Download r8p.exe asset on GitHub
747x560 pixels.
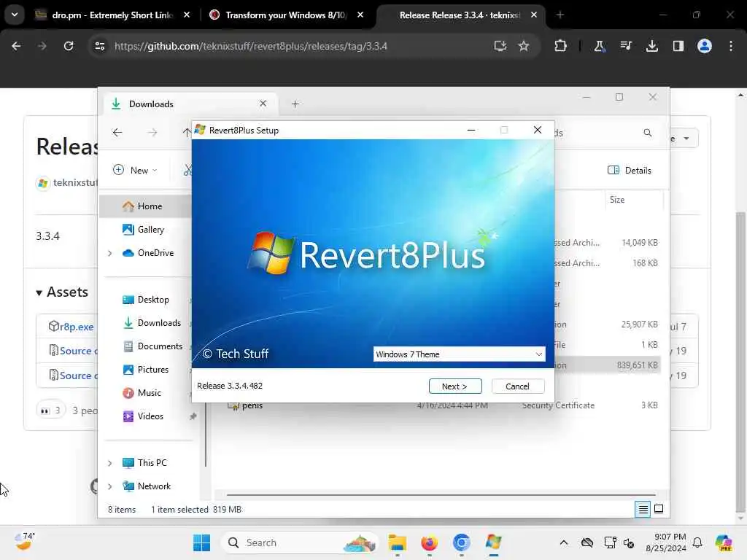pyautogui.click(x=76, y=327)
